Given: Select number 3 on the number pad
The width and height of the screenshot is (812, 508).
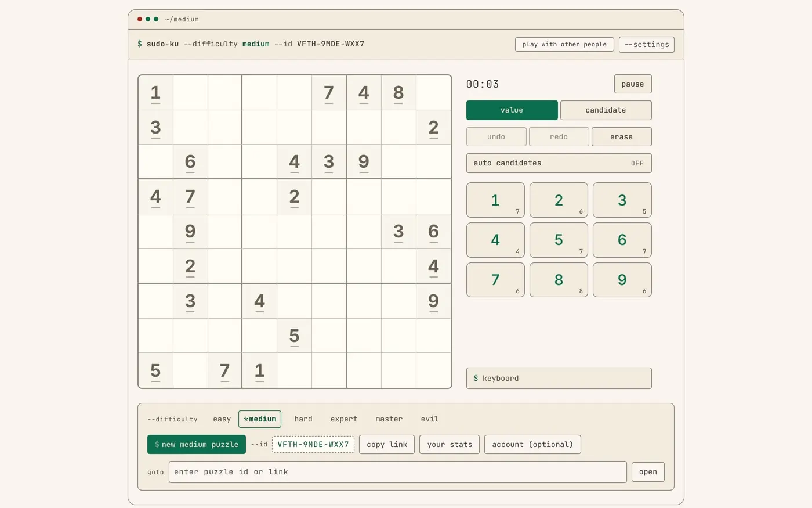Looking at the screenshot, I should tap(622, 200).
